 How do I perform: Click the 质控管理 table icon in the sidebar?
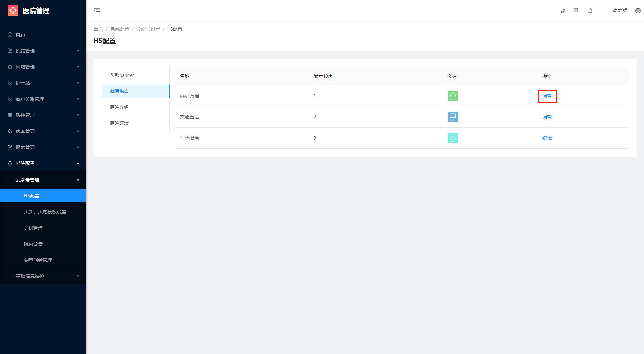pos(10,115)
